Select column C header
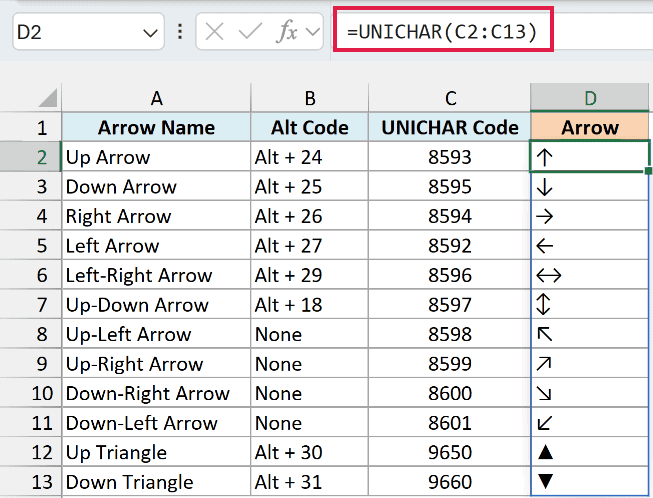 449,98
